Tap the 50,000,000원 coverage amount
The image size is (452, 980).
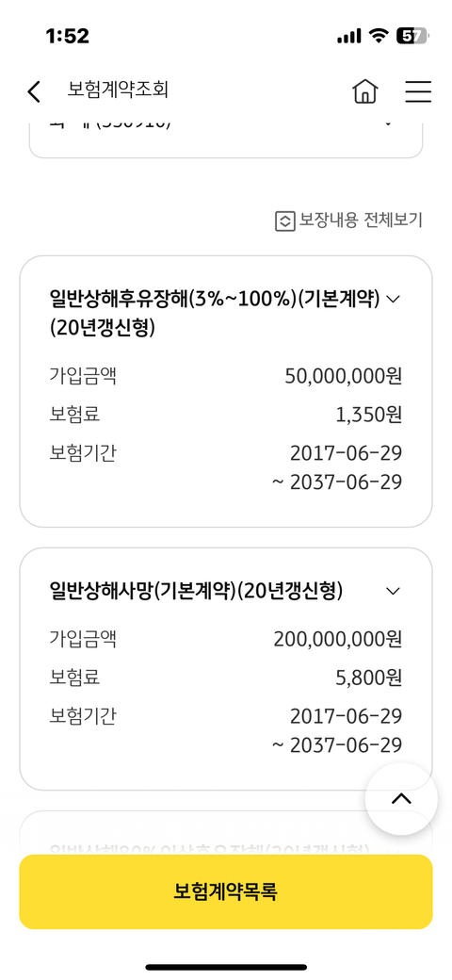tap(344, 376)
